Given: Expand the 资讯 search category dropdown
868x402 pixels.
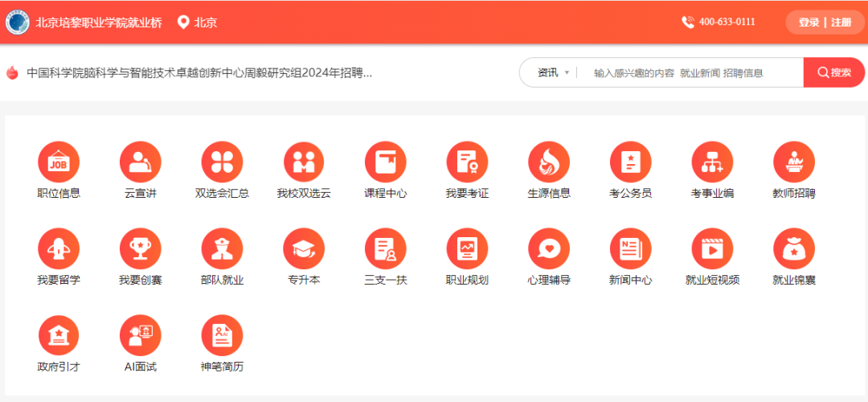Looking at the screenshot, I should pos(553,72).
